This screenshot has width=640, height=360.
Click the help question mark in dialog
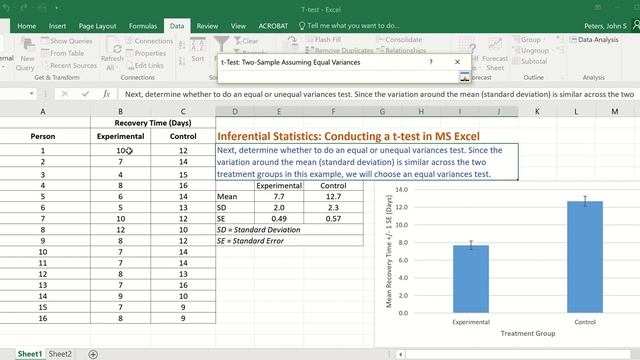click(431, 62)
